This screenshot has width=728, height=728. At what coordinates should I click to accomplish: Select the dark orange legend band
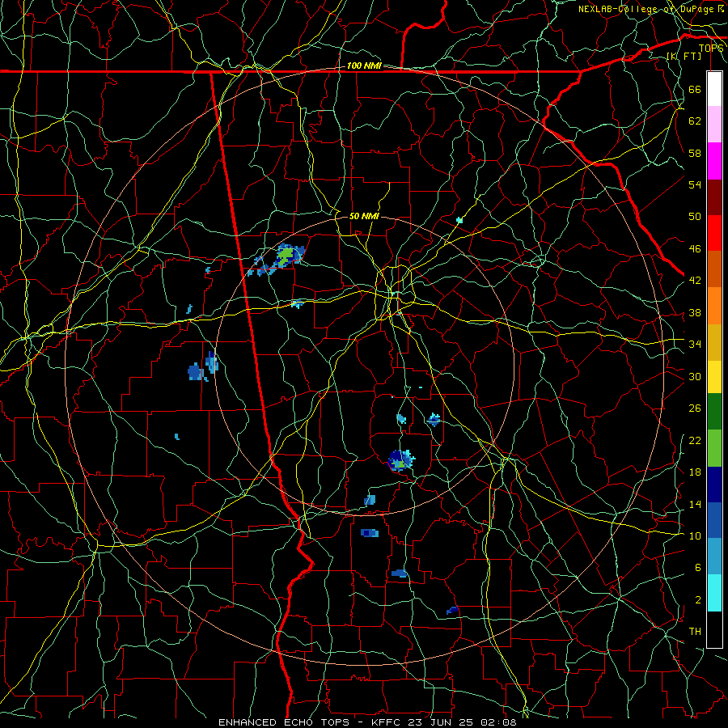pyautogui.click(x=714, y=269)
